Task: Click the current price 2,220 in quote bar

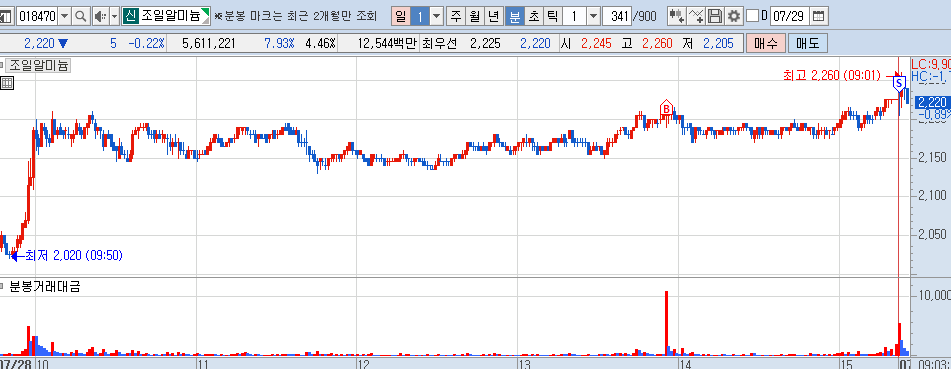Action: 39,43
